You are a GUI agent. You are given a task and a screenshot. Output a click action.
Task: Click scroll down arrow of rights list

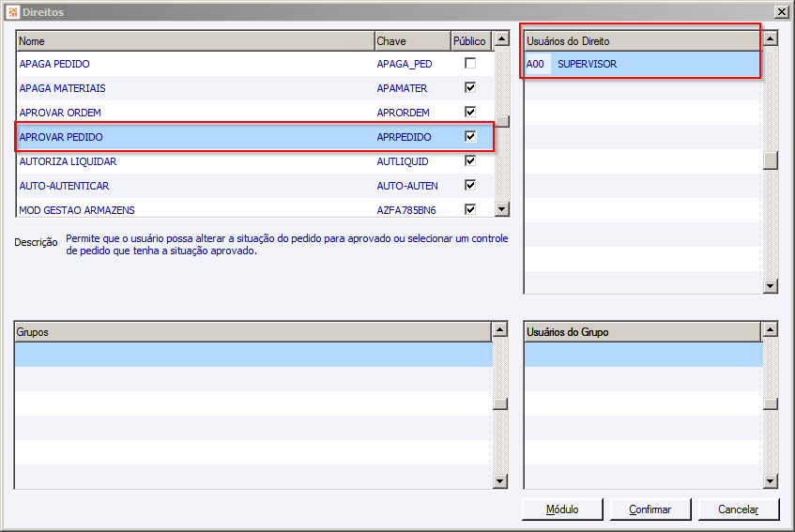502,208
